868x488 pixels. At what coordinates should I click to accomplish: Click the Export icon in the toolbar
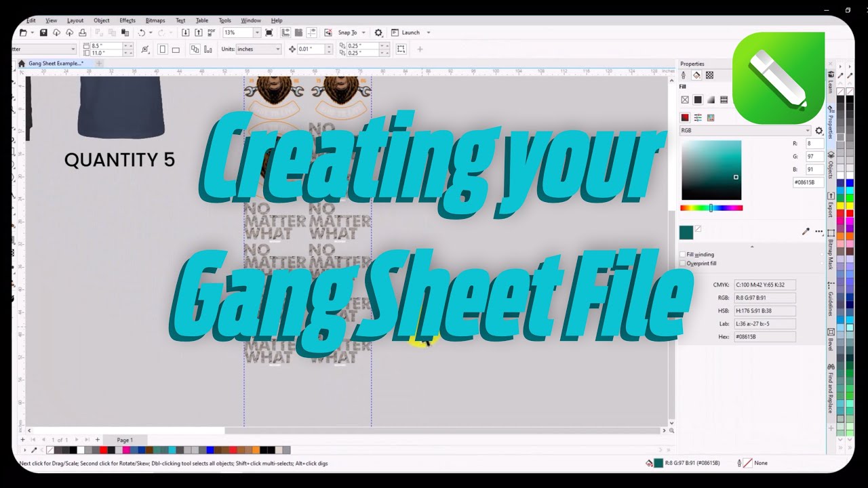pos(198,33)
